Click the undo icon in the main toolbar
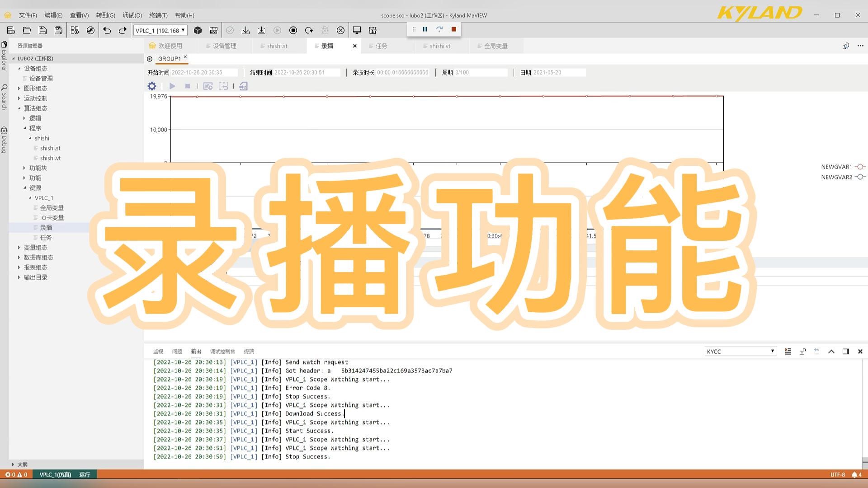This screenshot has height=488, width=868. point(107,30)
